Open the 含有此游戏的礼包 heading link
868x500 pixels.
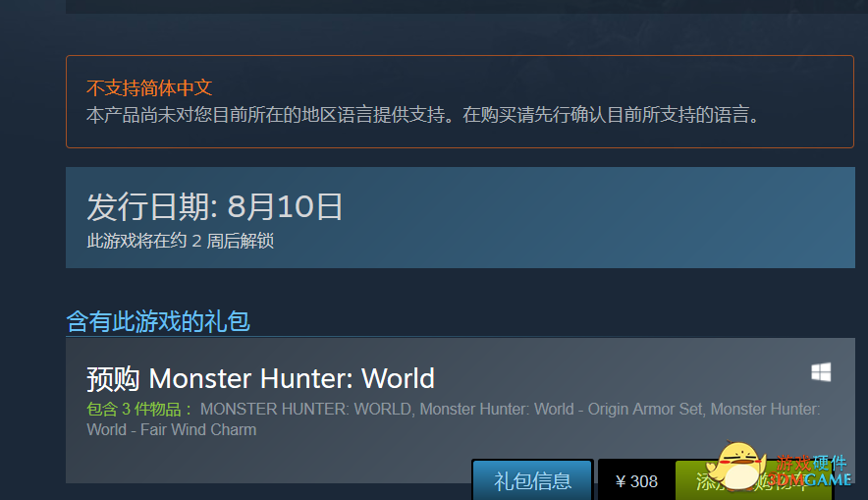point(158,321)
